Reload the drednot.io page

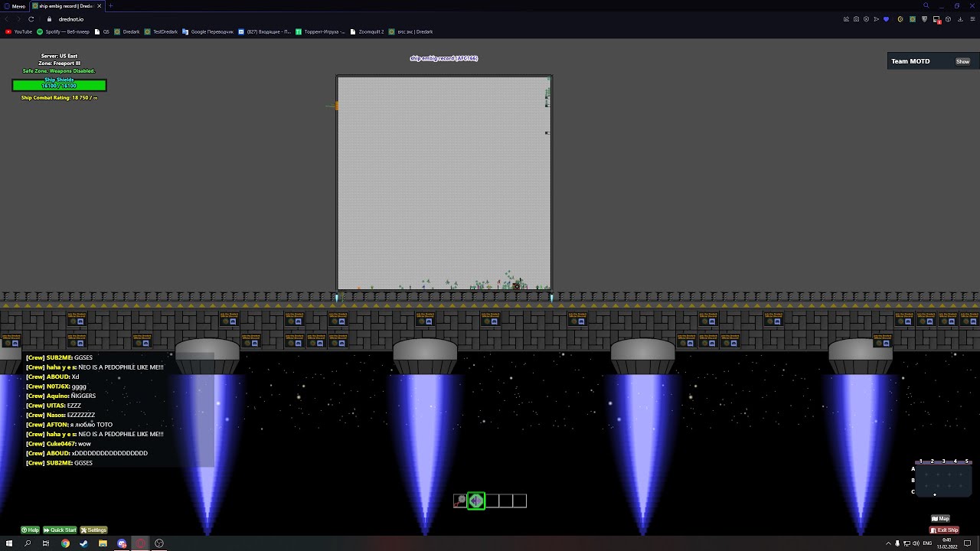click(x=31, y=19)
